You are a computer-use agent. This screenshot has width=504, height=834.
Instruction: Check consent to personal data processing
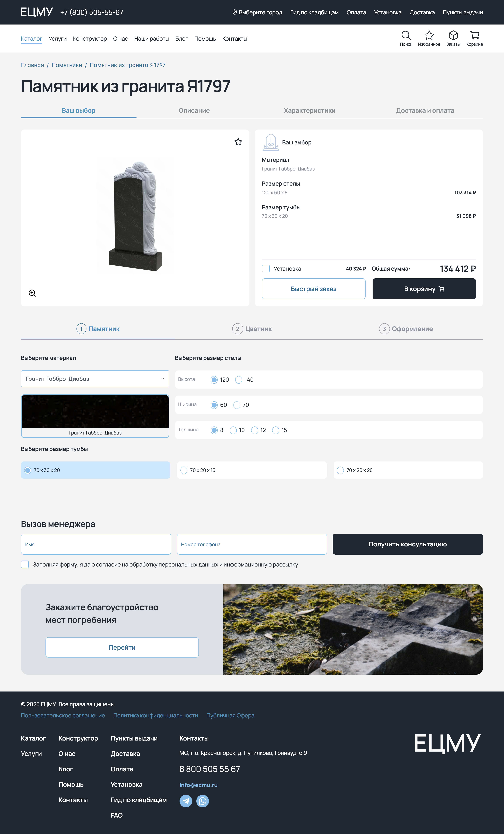tap(25, 564)
